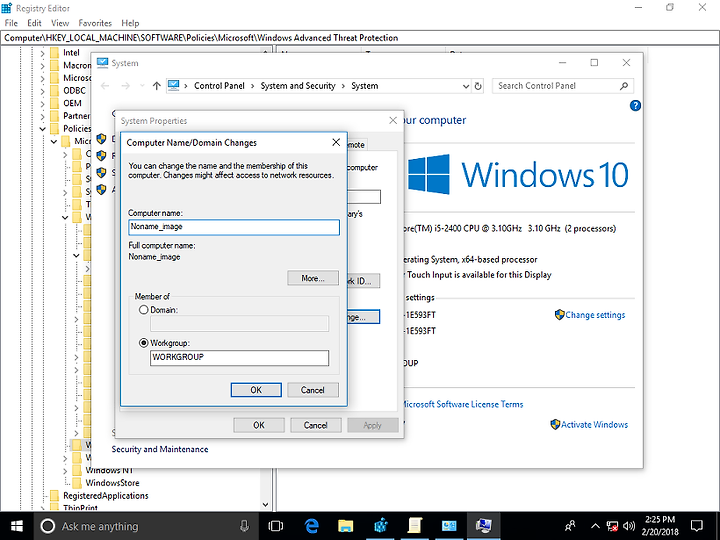Open the notepad-like taskbar app icon
Viewport: 720px width, 540px height.
click(415, 526)
